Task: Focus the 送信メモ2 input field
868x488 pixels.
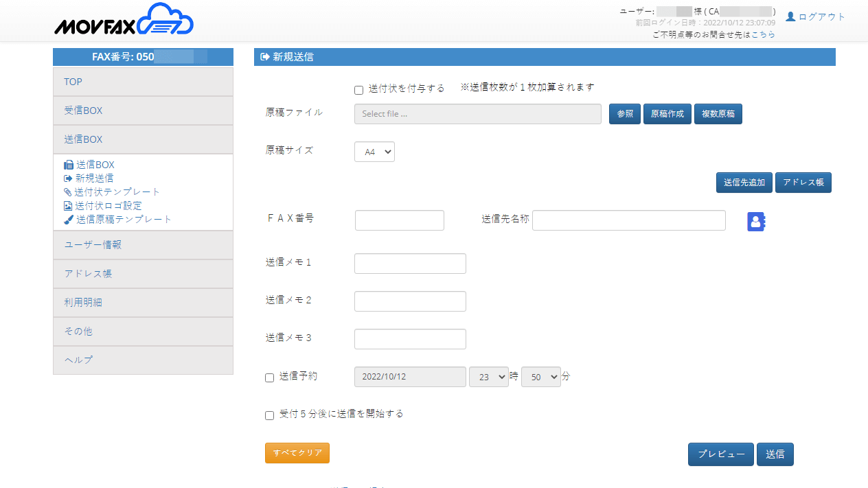Action: (410, 301)
